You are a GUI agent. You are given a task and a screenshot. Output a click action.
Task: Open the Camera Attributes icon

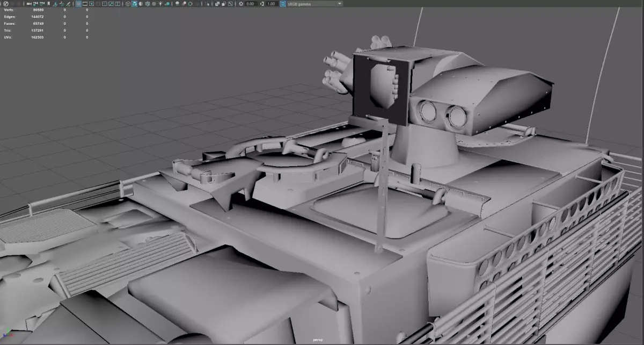(x=42, y=3)
